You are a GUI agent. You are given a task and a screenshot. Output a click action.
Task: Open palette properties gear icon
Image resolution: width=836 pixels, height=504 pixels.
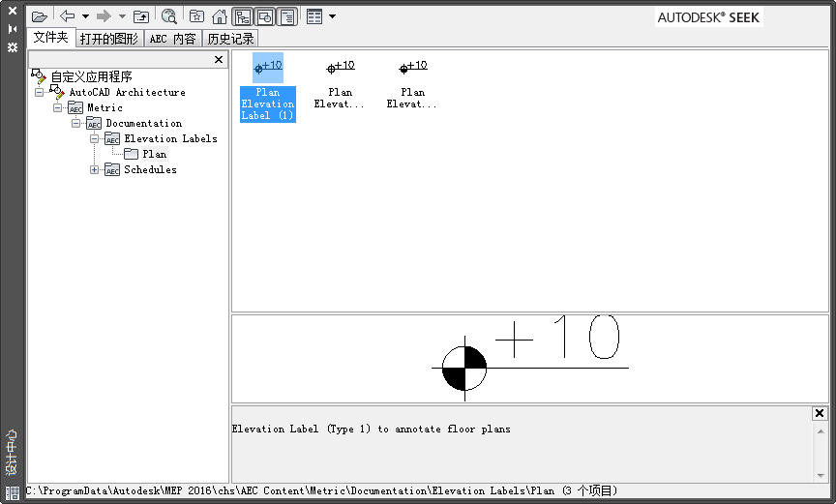[x=13, y=47]
